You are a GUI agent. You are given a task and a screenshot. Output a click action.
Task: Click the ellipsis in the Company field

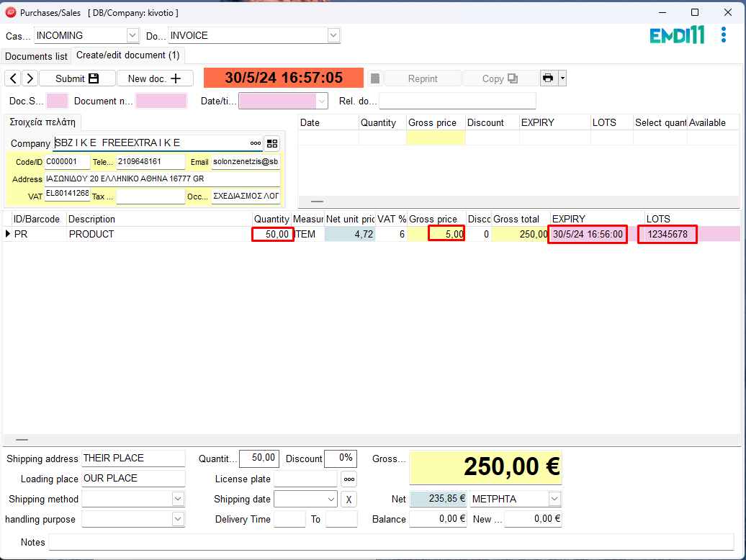coord(256,143)
